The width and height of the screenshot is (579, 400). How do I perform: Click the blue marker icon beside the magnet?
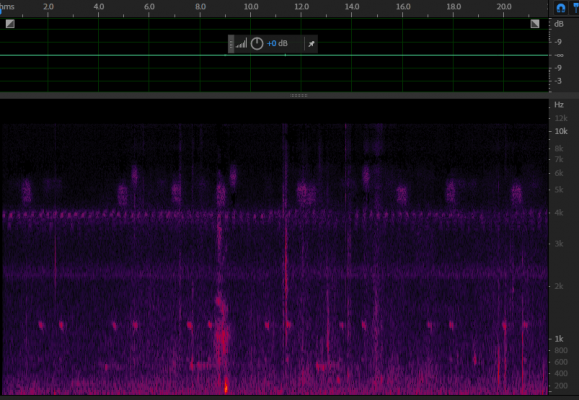[x=575, y=8]
